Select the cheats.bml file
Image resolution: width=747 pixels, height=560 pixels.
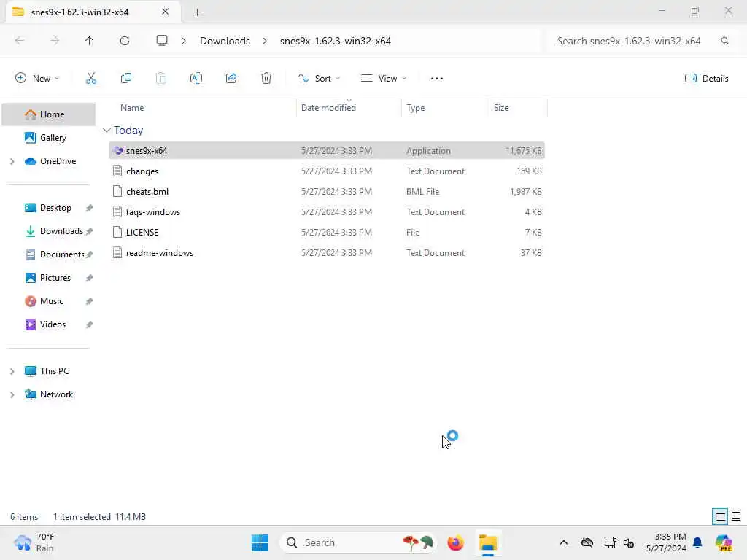click(x=326, y=192)
